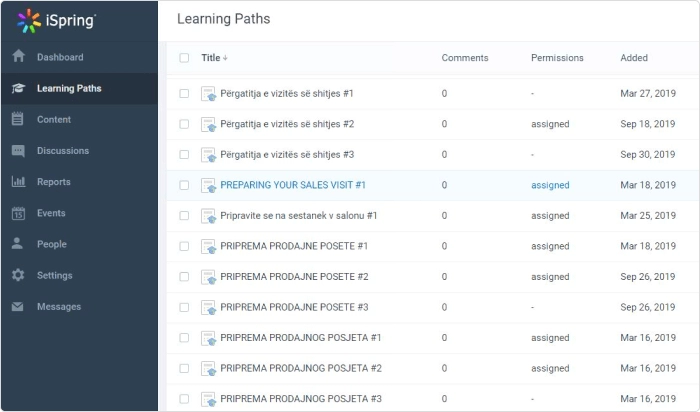The image size is (700, 412).
Task: Click the Added column header
Action: pos(634,58)
